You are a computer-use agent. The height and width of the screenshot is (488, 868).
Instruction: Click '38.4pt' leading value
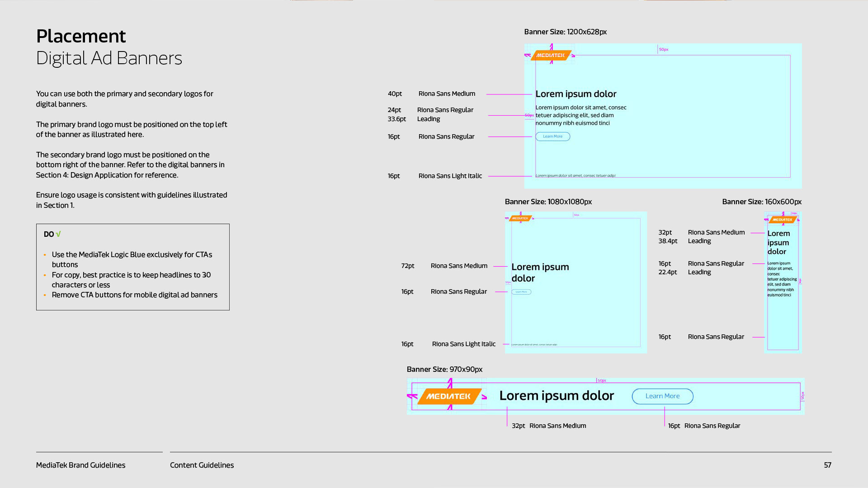point(668,241)
